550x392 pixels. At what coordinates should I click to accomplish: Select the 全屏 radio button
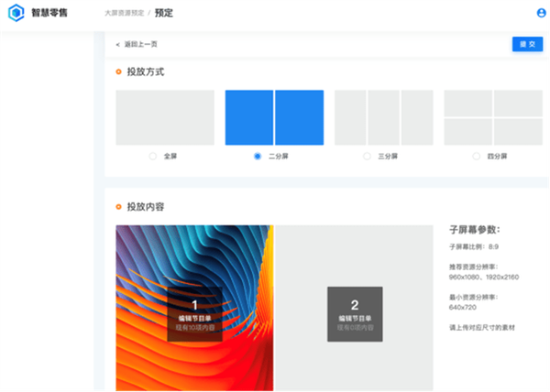[152, 157]
